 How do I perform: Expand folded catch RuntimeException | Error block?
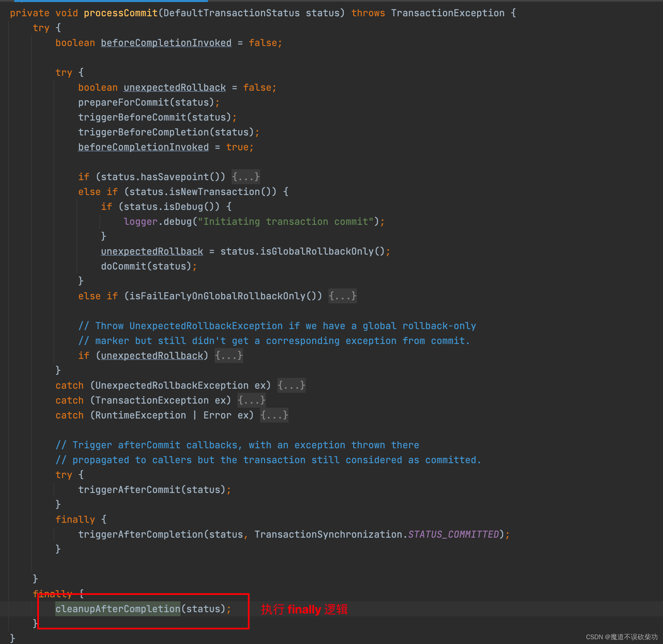(274, 415)
